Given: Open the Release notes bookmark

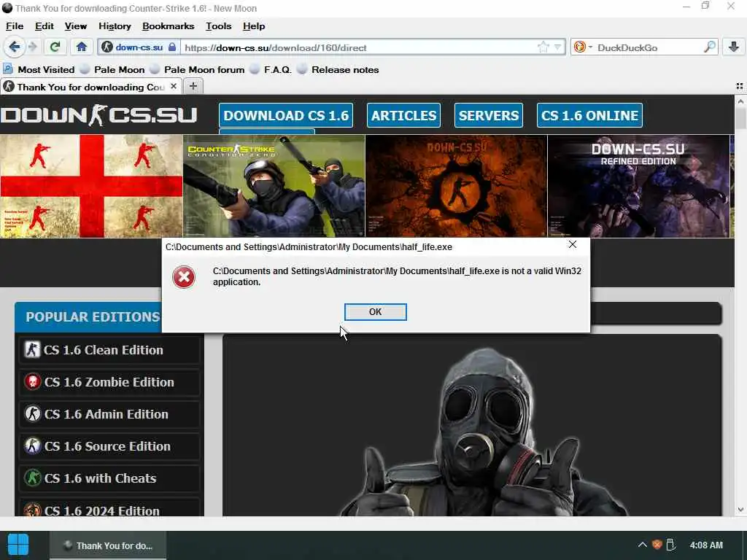Looking at the screenshot, I should [x=338, y=69].
